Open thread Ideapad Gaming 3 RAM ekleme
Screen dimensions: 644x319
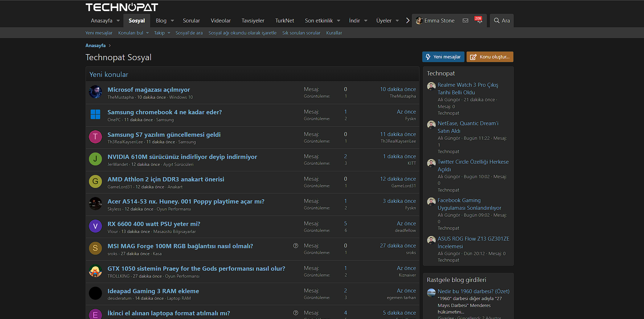coord(153,291)
